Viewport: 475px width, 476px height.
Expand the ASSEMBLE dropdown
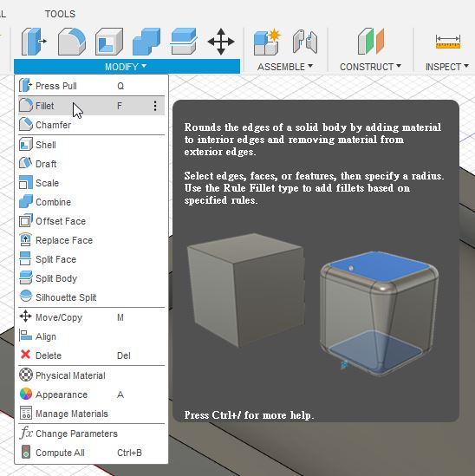click(x=284, y=67)
